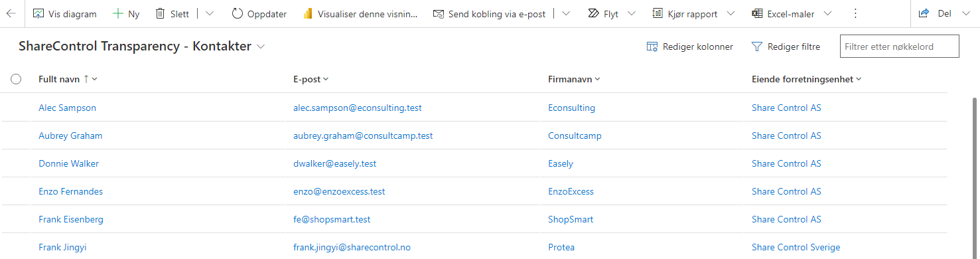Open the more commands overflow menu
Image resolution: width=980 pixels, height=259 pixels.
pyautogui.click(x=855, y=13)
